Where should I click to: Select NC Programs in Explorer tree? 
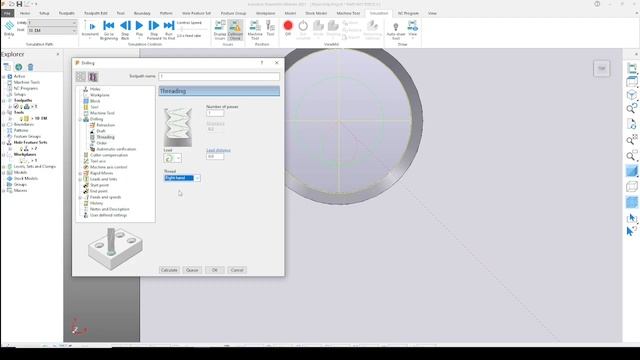(26, 88)
